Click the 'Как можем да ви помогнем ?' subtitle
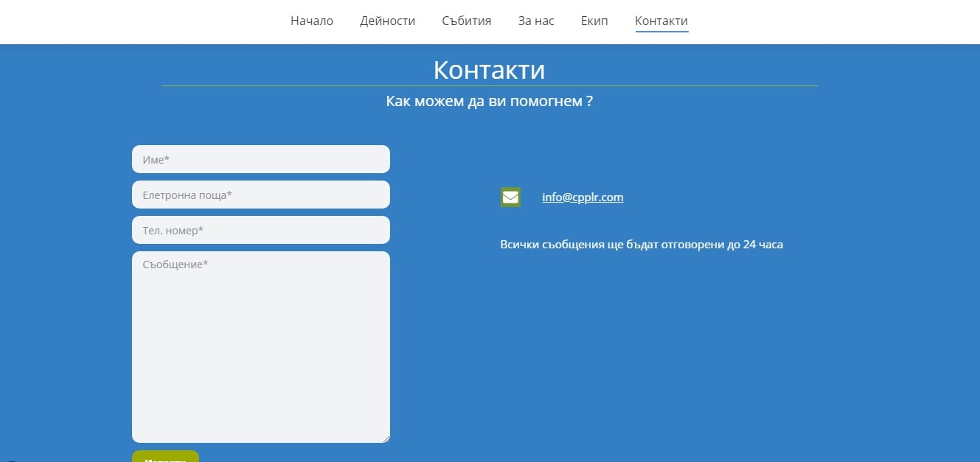 tap(490, 101)
